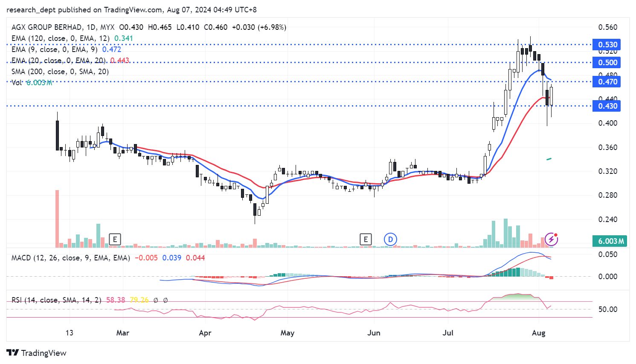Click the tallest pink volume bar in February
Image resolution: width=636 pixels, height=364 pixels.
point(57,218)
